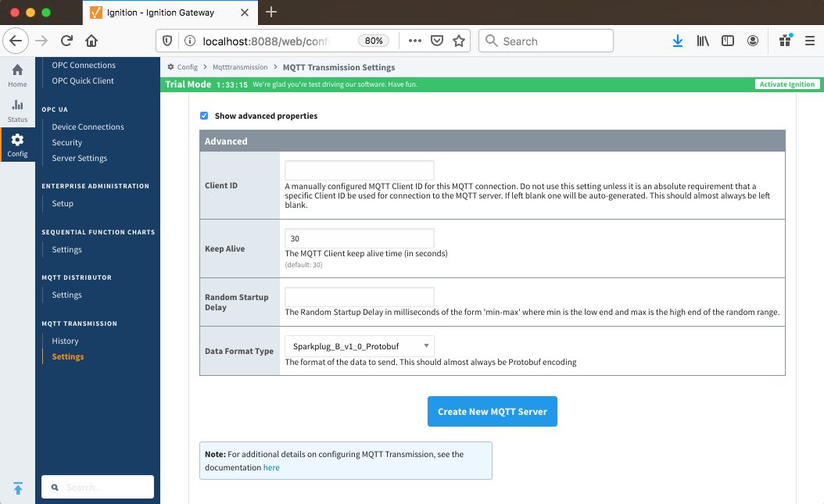Open the browser hamburger menu
824x504 pixels.
pyautogui.click(x=810, y=41)
